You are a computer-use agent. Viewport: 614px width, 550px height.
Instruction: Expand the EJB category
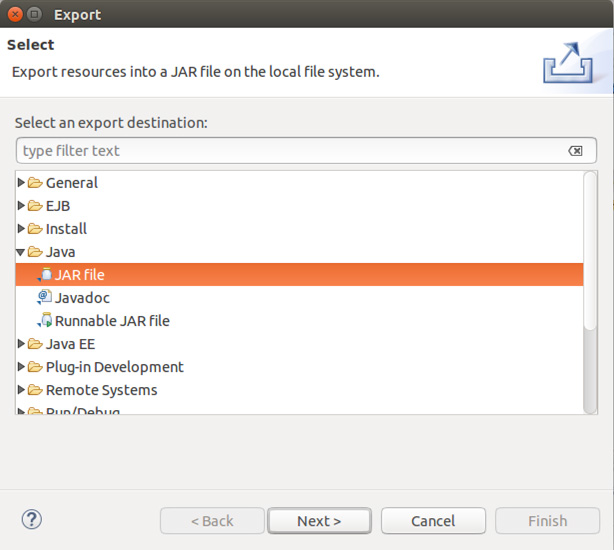click(21, 206)
